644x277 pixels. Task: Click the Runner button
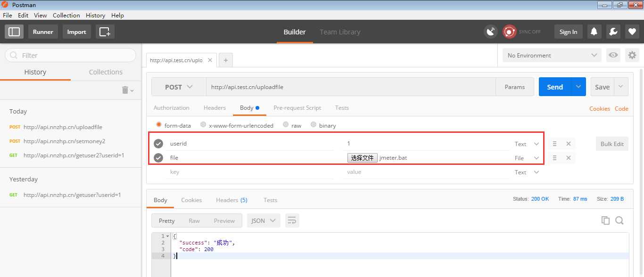coord(43,32)
